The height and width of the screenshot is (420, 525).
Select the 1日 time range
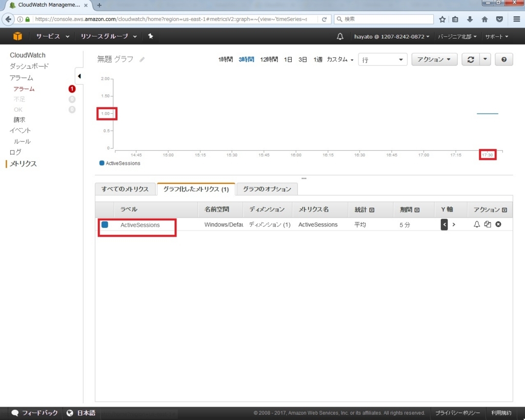288,59
